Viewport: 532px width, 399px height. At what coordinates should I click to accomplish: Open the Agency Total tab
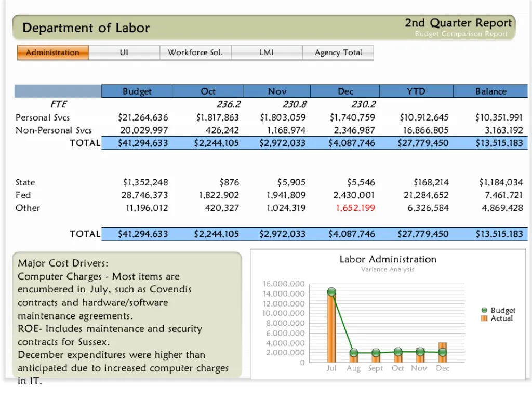[x=338, y=52]
